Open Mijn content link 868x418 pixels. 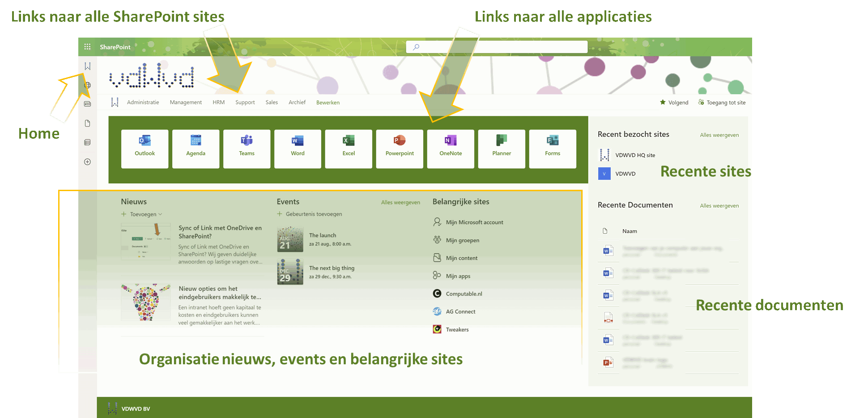tap(455, 258)
